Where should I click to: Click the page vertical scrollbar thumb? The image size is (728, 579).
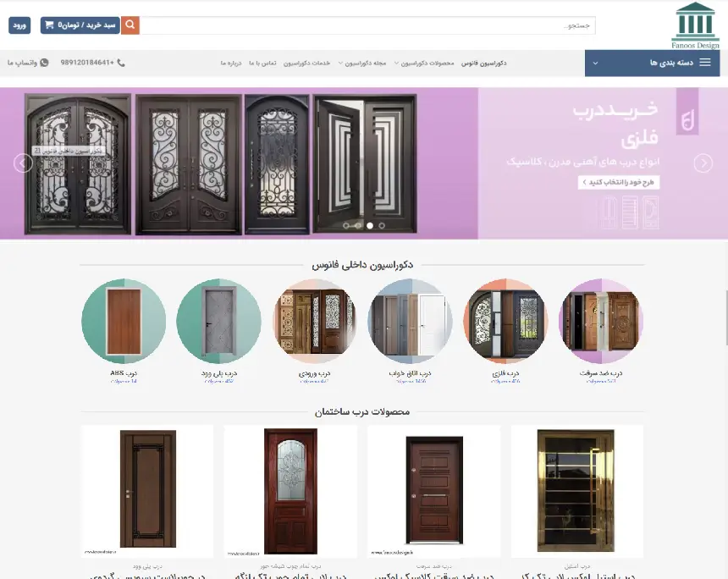(x=726, y=317)
